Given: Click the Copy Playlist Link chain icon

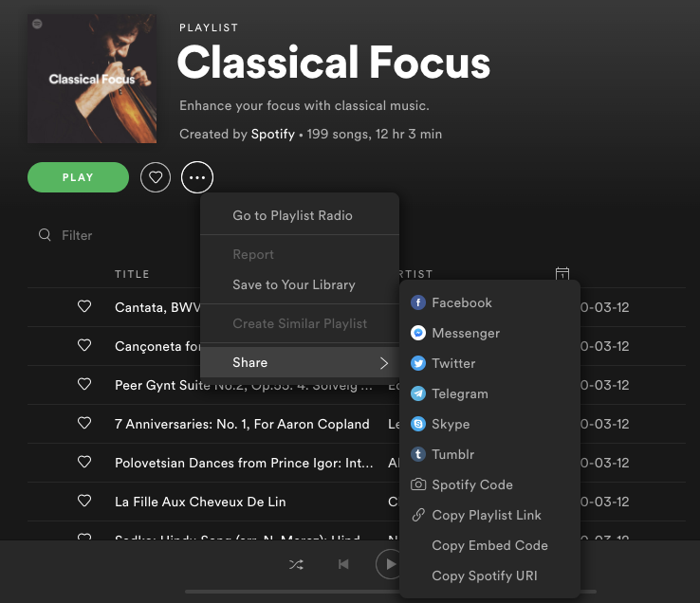Looking at the screenshot, I should point(418,516).
